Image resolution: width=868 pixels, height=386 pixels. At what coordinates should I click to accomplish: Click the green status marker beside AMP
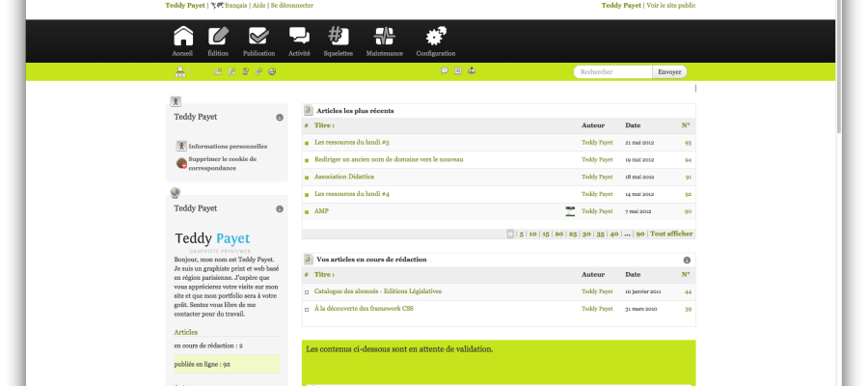click(x=307, y=211)
